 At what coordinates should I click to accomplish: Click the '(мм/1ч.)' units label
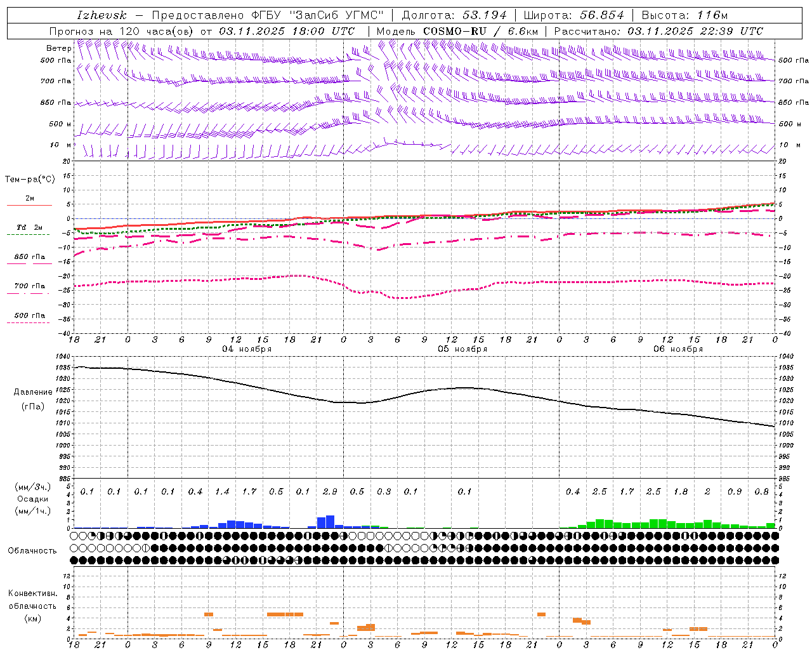click(32, 510)
